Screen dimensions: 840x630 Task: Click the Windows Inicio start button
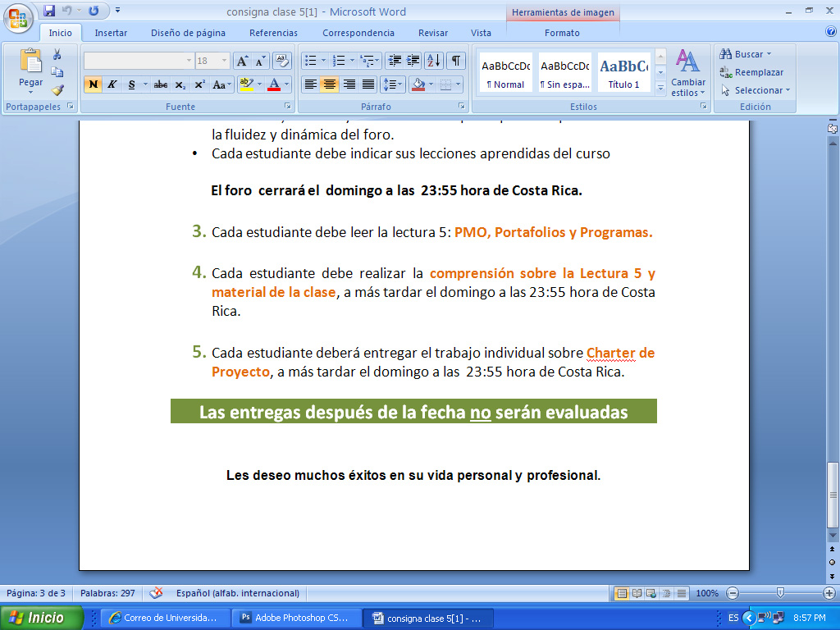[x=42, y=618]
